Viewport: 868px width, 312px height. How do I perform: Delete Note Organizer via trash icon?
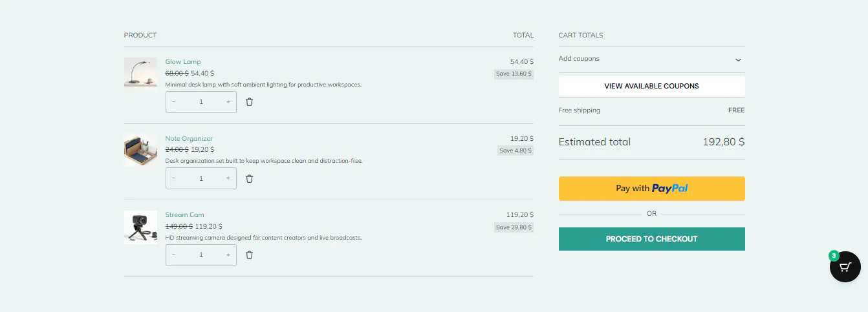(x=249, y=178)
